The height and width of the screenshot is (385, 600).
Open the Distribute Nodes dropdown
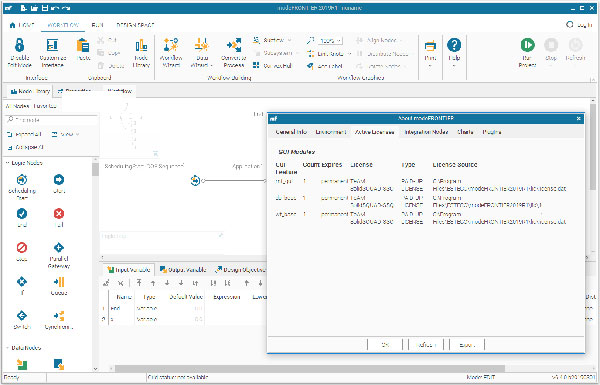384,54
